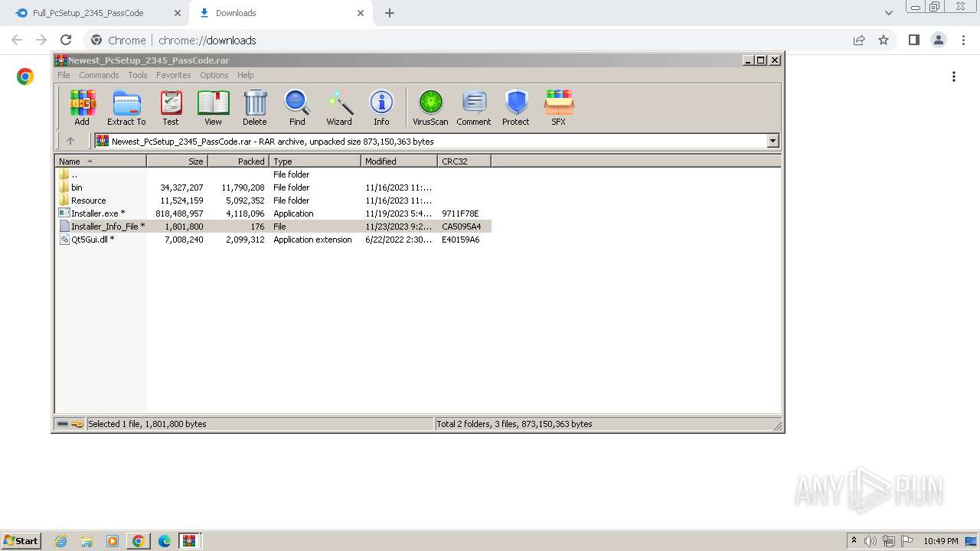Click the Add toolbar icon in WinRAR
980x551 pixels.
click(x=82, y=107)
